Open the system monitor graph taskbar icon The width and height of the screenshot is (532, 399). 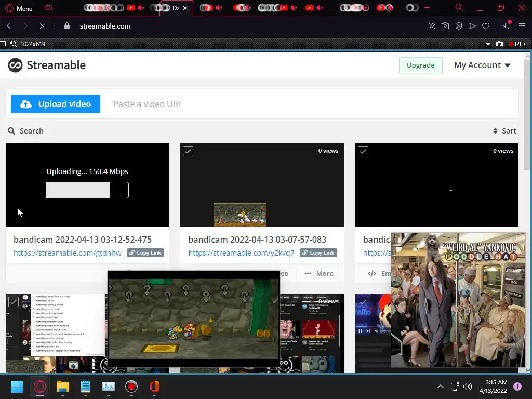[x=109, y=387]
